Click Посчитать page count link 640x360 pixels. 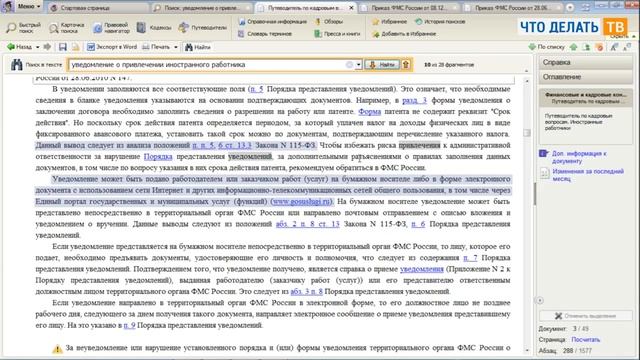(586, 340)
